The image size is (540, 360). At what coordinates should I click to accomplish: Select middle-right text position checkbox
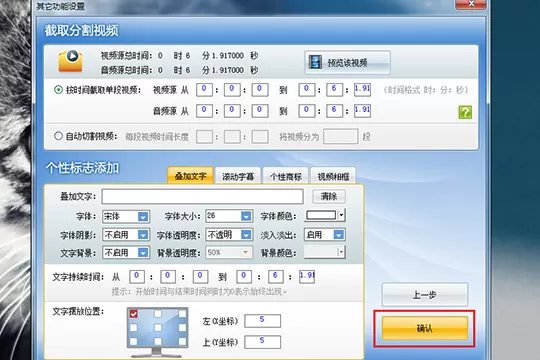click(182, 328)
